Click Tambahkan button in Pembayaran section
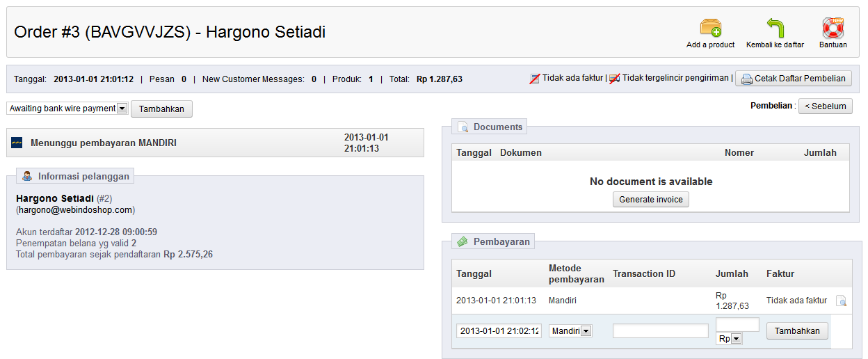Screen dimensions: 868x359 (x=797, y=331)
